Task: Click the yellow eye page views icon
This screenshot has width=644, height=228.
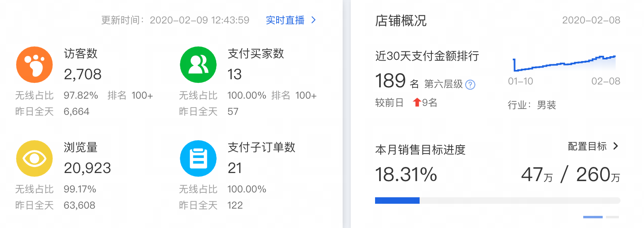Action: click(34, 158)
